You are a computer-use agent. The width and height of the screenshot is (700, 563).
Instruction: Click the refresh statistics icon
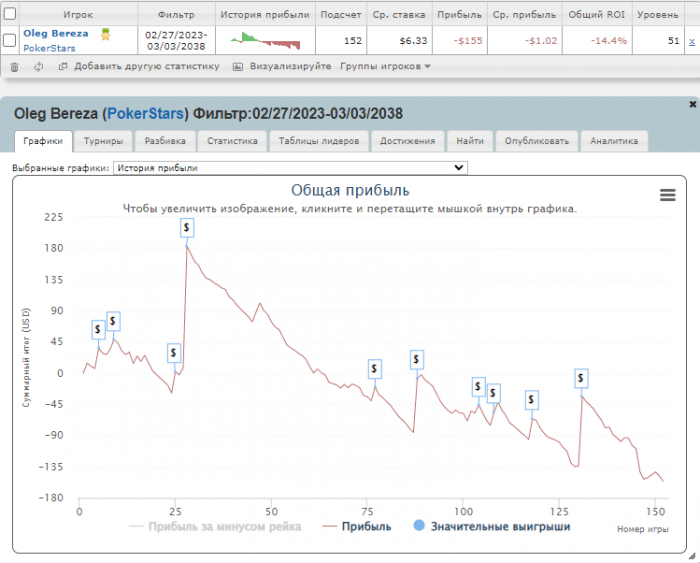39,67
